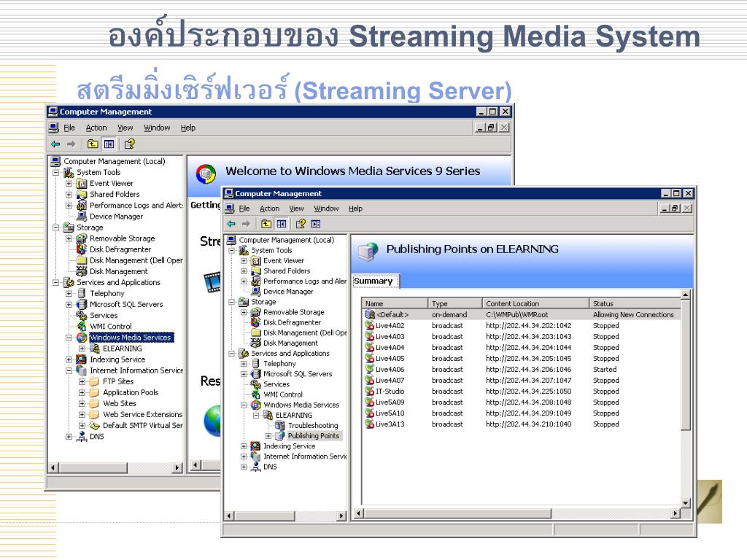Viewport: 747px width, 560px height.
Task: Click Indexing Service icon in front tree
Action: 256,446
